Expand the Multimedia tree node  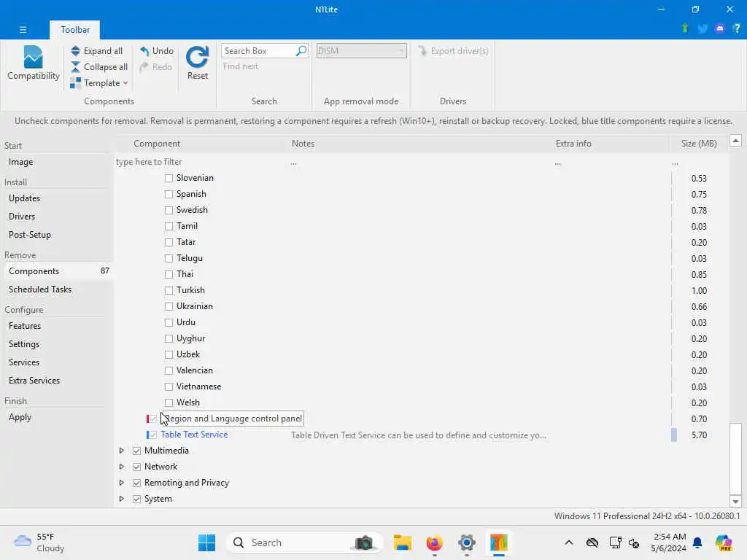122,451
